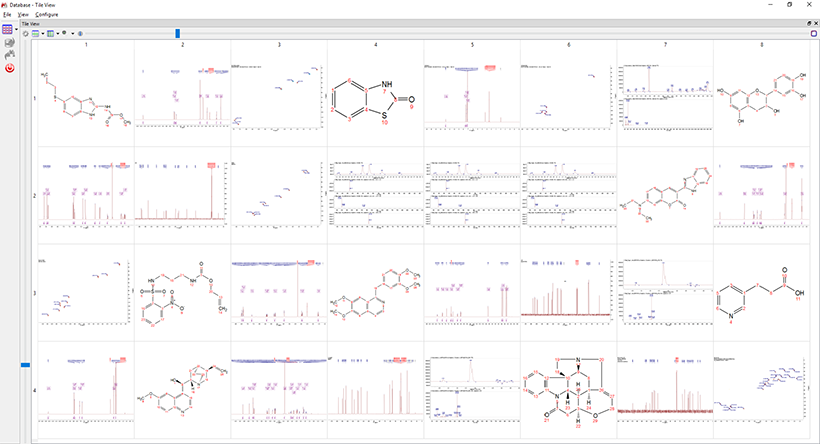The height and width of the screenshot is (444, 820).
Task: Click the purple square icon at toolbar right end
Action: click(813, 33)
